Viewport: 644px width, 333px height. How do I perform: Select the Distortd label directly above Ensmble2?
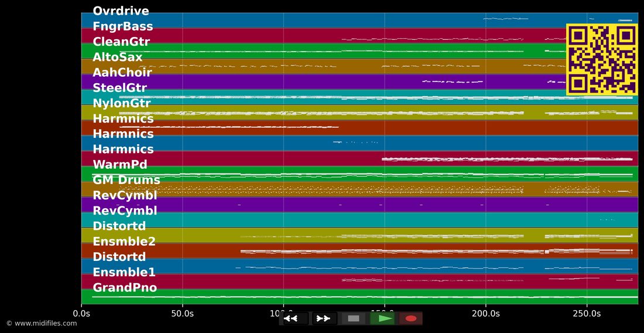[119, 226]
